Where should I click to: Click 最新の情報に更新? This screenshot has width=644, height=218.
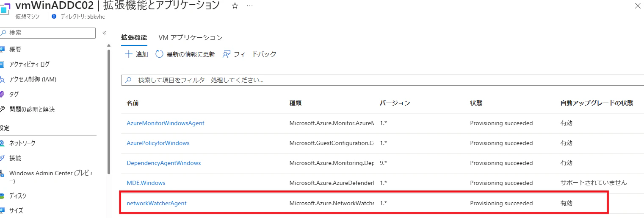pos(185,54)
